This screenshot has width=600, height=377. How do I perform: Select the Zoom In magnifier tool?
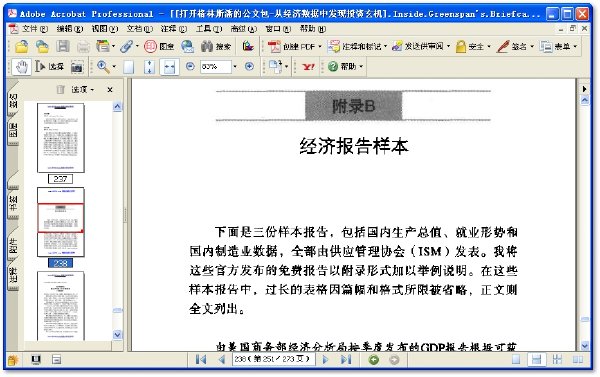click(103, 67)
